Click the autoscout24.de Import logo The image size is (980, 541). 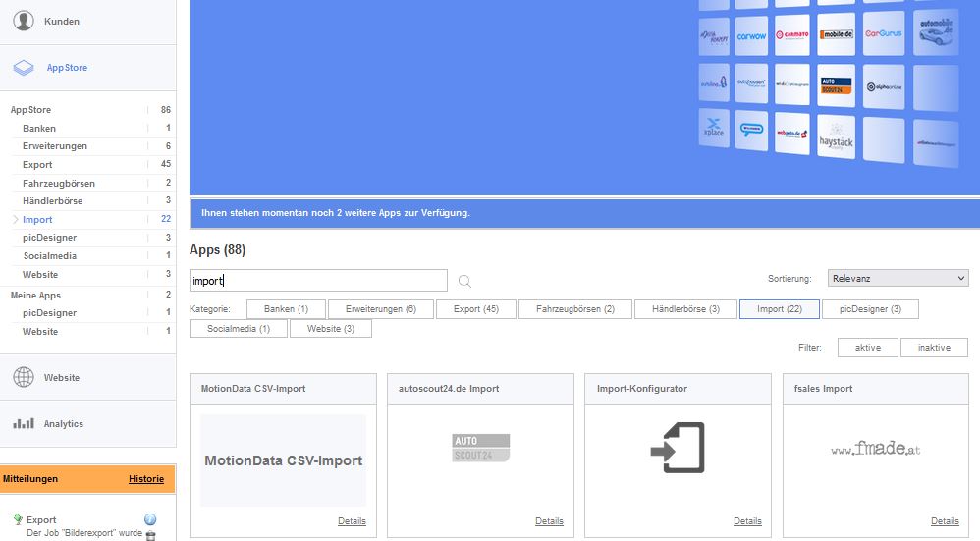[480, 448]
